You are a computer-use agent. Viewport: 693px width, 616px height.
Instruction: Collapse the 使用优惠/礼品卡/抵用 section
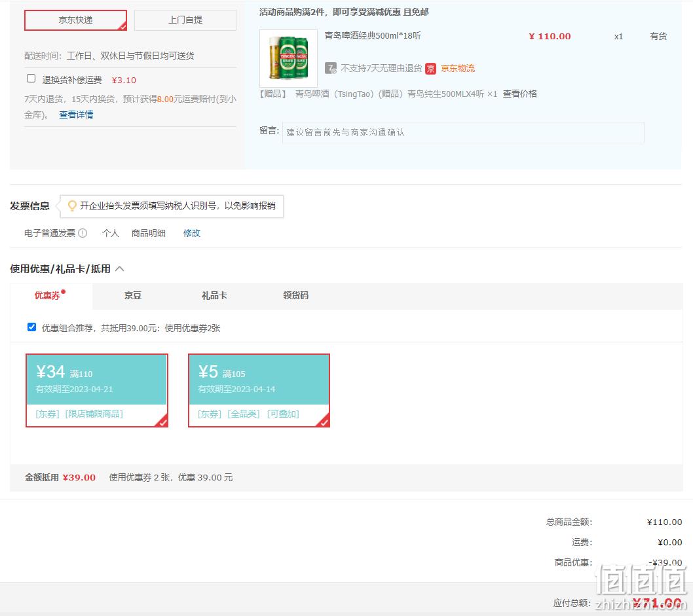[x=120, y=269]
